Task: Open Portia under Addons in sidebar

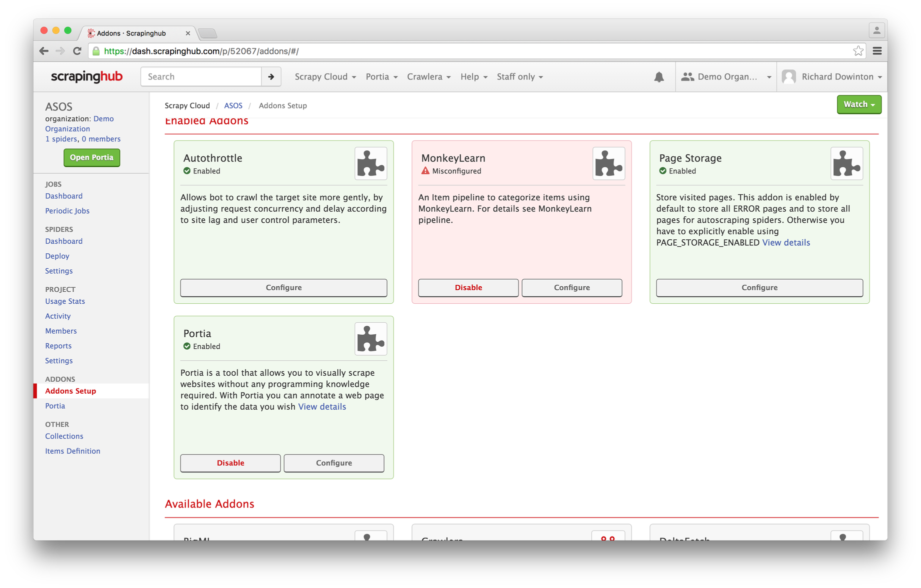Action: (x=55, y=406)
